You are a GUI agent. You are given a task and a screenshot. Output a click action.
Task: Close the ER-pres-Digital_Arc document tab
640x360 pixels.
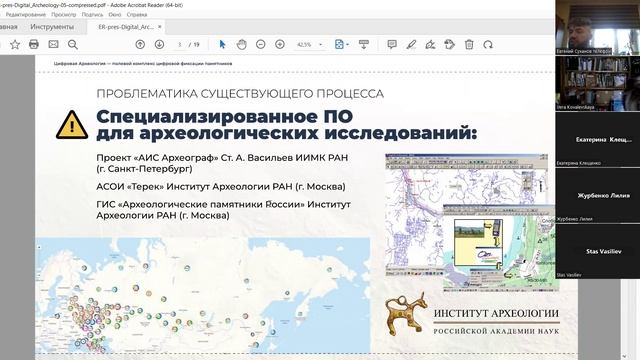click(160, 27)
